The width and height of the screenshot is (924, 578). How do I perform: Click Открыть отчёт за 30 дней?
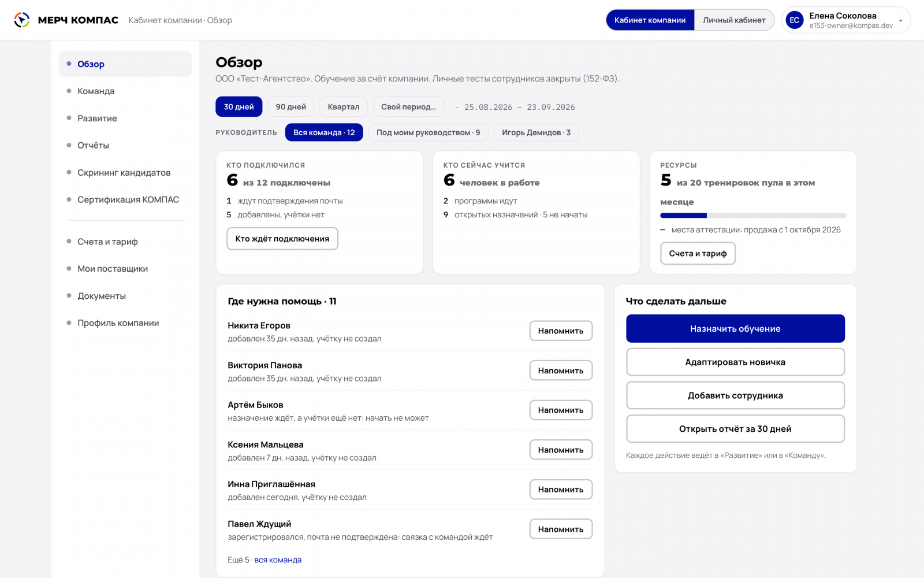pos(735,429)
